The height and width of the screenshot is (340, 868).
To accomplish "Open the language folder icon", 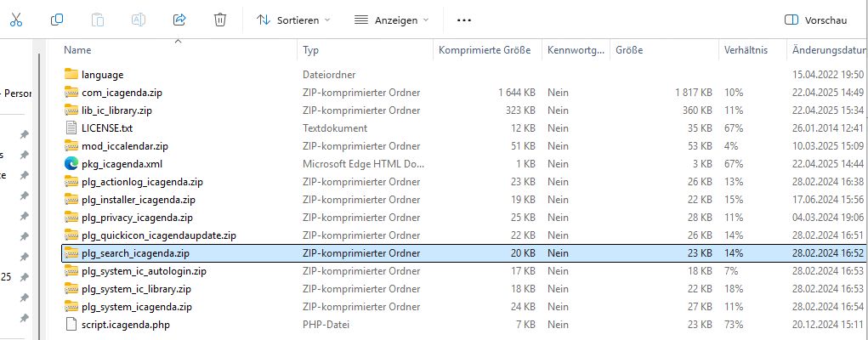I will [x=71, y=74].
